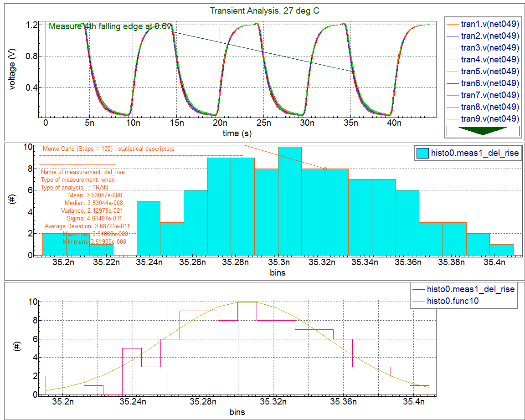The width and height of the screenshot is (525, 420).
Task: Select the 'Average Deviation: 3.68722e-011' statistic
Action: pos(87,226)
